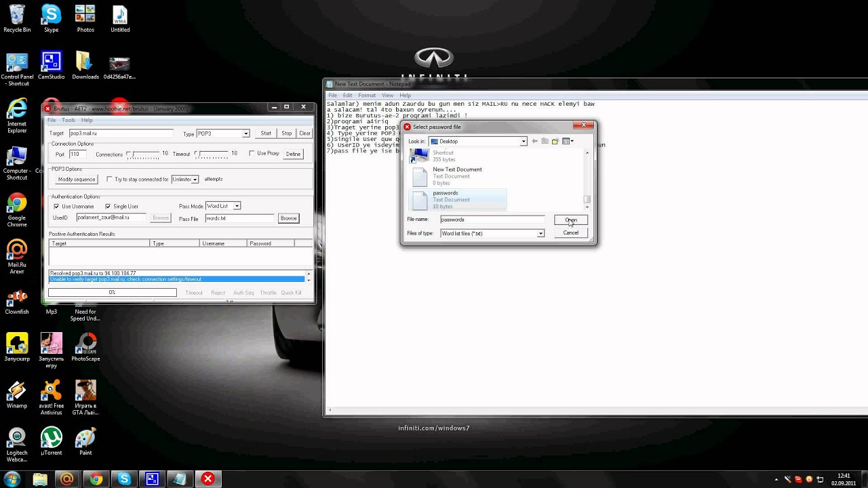The width and height of the screenshot is (868, 488).
Task: Open Notepad's View menu
Action: pyautogui.click(x=387, y=96)
